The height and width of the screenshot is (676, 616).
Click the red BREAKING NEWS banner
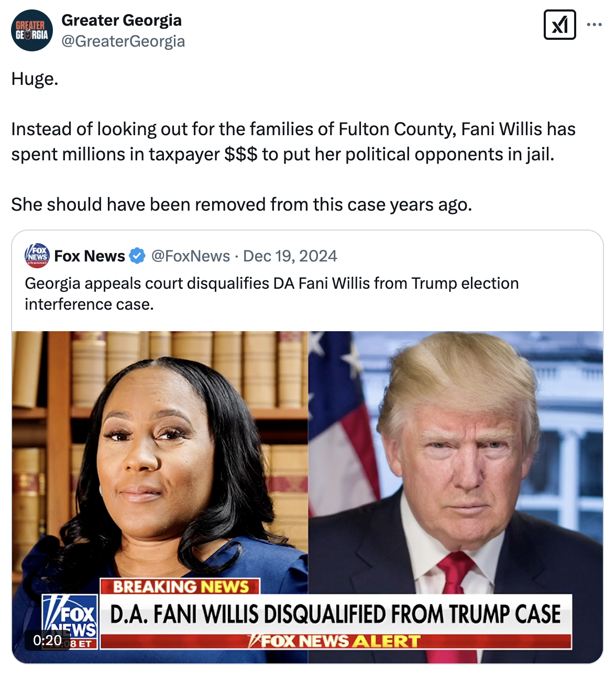click(180, 586)
